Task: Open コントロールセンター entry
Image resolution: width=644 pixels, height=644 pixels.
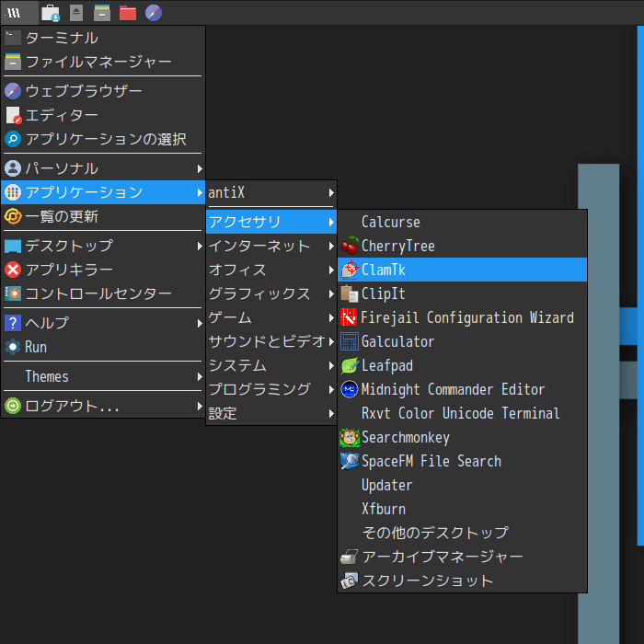Action: (103, 293)
